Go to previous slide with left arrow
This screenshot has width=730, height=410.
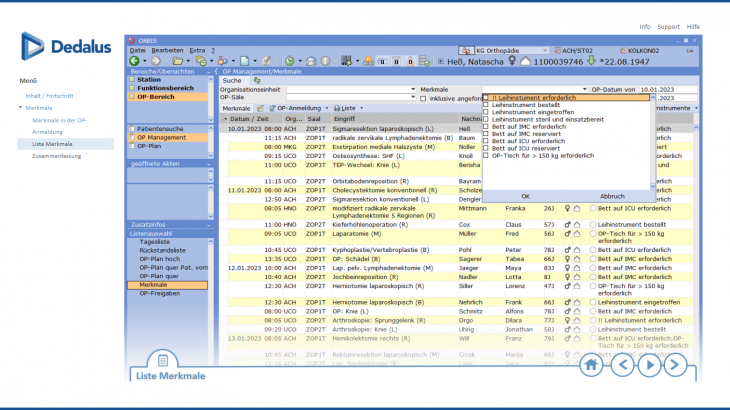622,364
